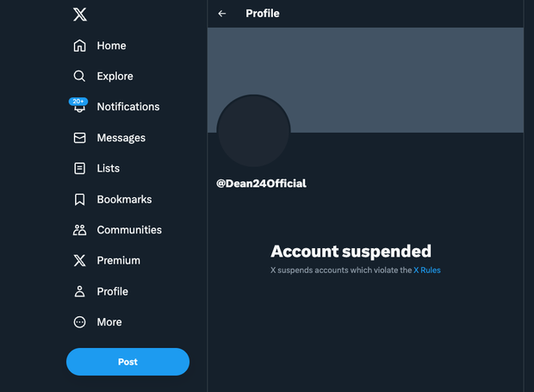Open the Communities menu item

[x=129, y=230]
